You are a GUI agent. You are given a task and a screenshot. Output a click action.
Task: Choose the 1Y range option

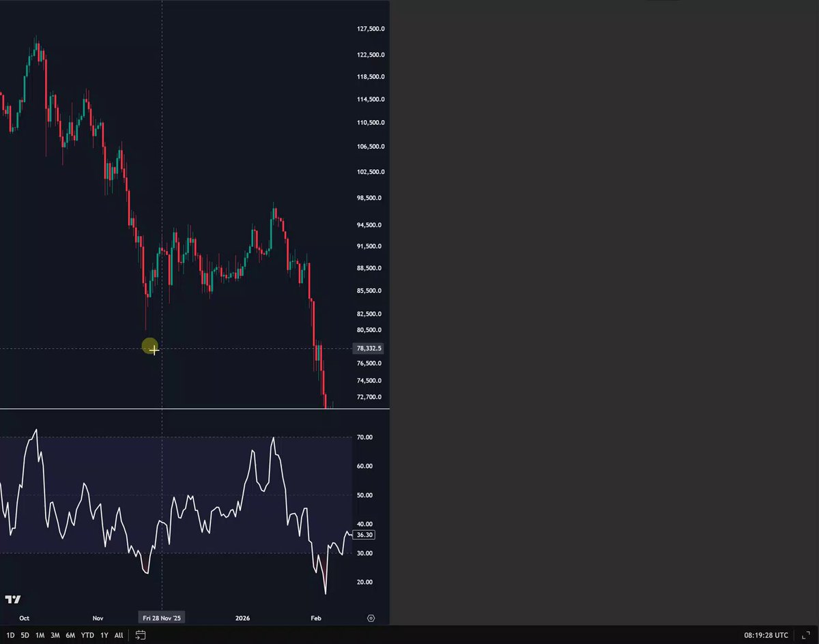point(104,635)
